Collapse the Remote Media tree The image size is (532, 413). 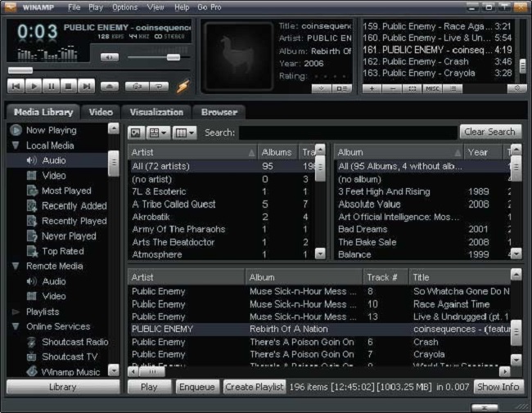(16, 266)
